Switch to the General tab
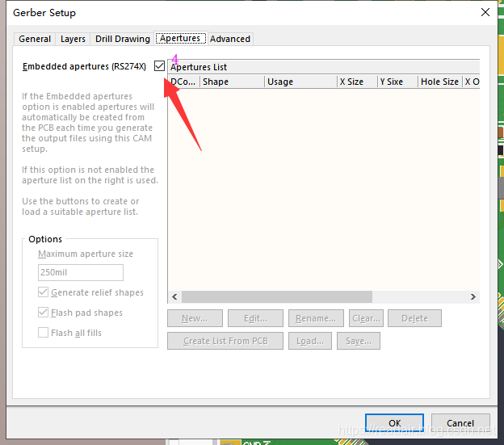504x445 pixels. click(x=35, y=39)
